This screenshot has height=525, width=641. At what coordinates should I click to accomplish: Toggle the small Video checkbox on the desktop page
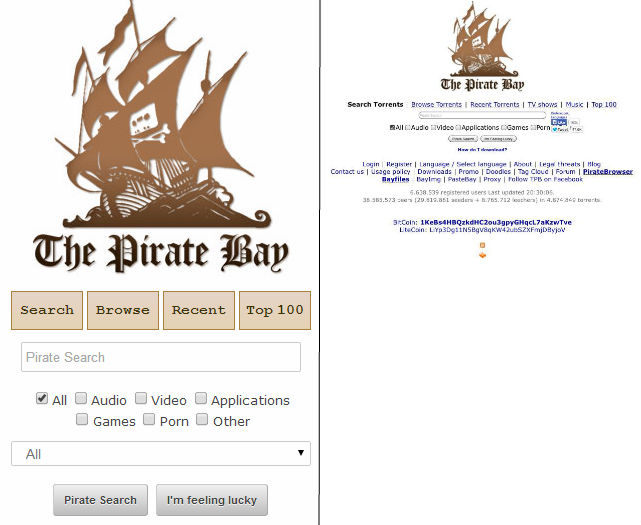click(434, 128)
